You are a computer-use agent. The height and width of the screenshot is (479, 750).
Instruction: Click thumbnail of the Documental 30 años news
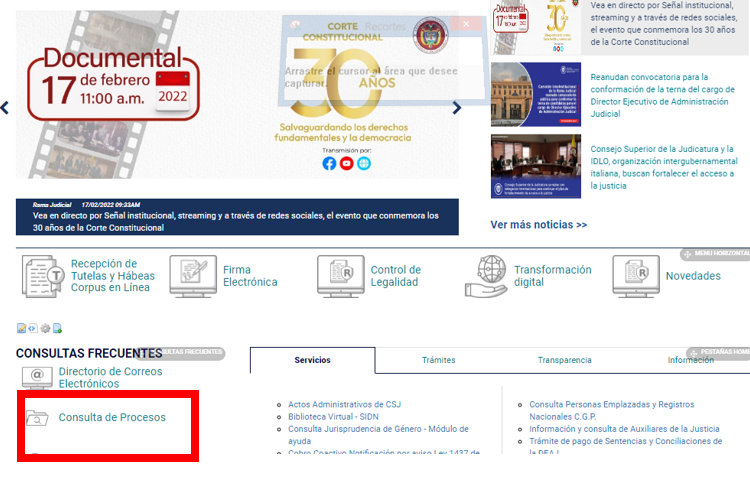pyautogui.click(x=536, y=27)
